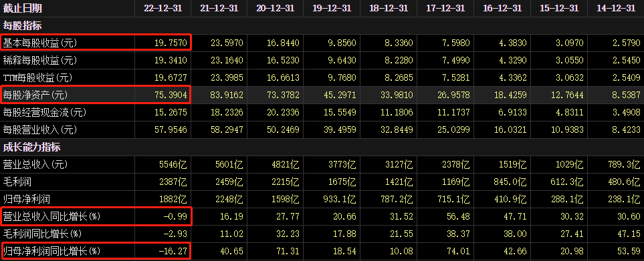Click the 83.9162 net assets value
This screenshot has width=644, height=261.
click(x=227, y=95)
